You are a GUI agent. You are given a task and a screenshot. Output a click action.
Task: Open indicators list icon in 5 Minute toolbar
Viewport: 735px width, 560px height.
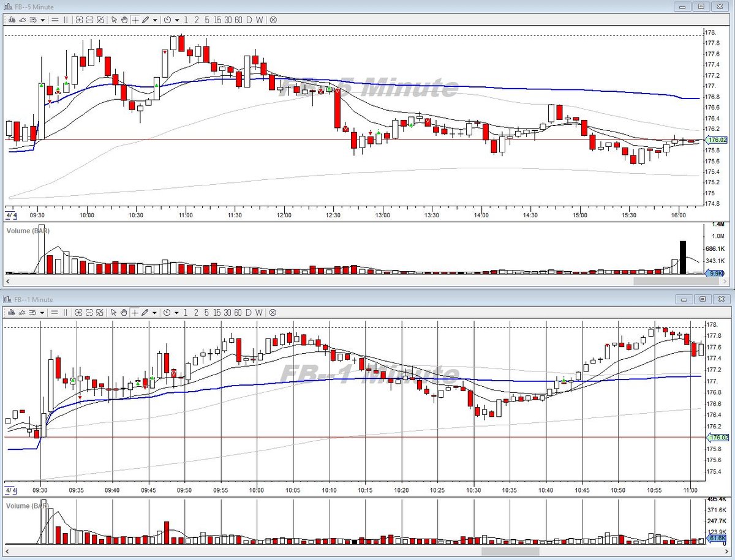(x=33, y=20)
